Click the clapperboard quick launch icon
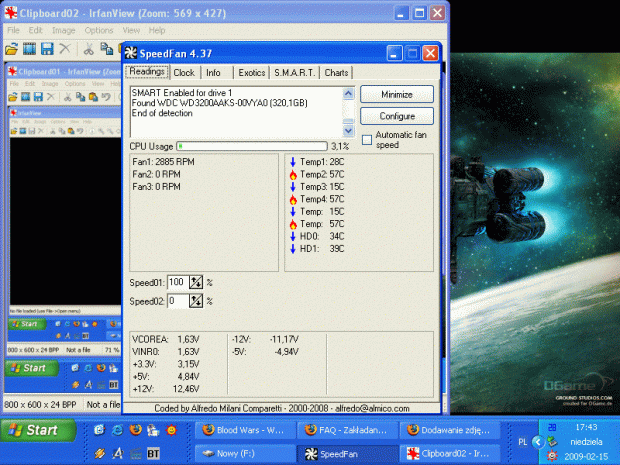The image size is (620, 465). point(136,453)
